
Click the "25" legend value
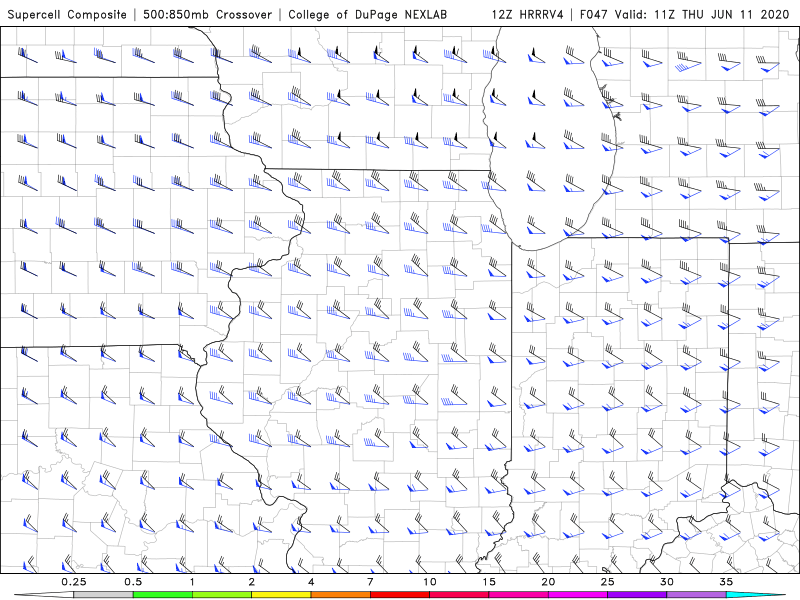607,582
